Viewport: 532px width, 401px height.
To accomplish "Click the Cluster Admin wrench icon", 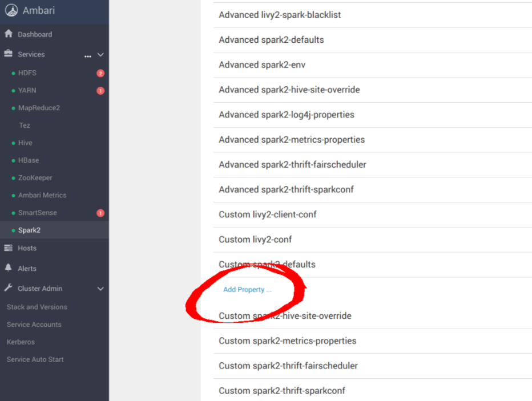I will (x=9, y=288).
